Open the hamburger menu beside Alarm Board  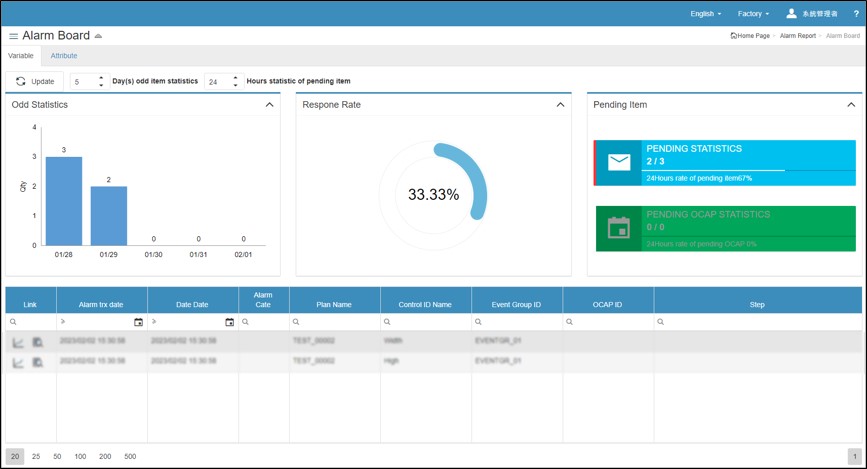point(13,36)
